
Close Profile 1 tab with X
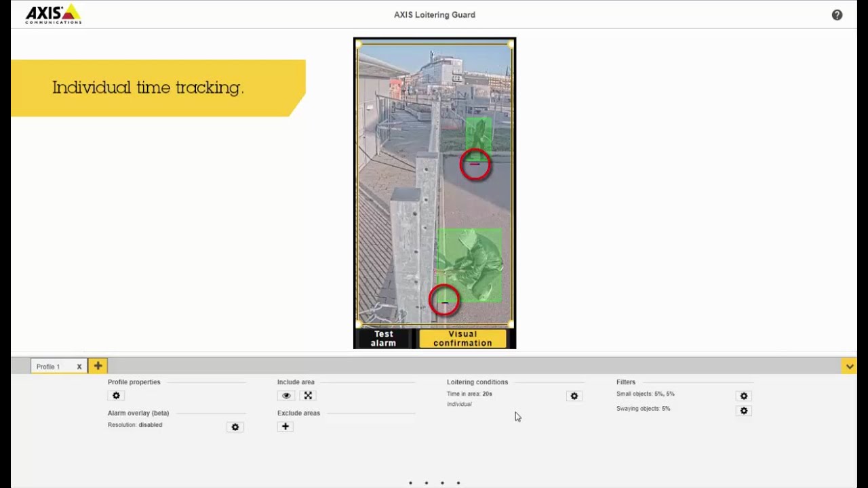[x=79, y=367]
